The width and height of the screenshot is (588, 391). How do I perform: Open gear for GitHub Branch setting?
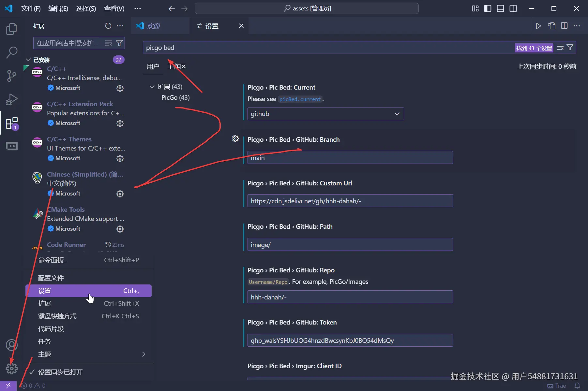[235, 139]
